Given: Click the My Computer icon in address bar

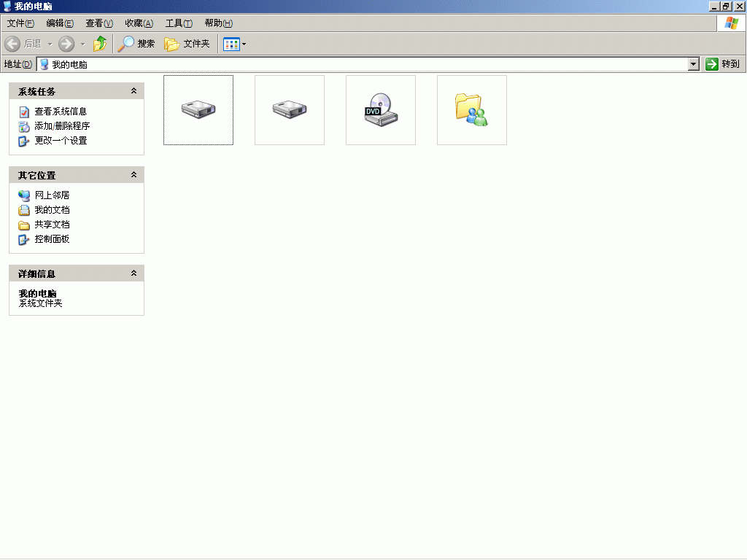Looking at the screenshot, I should pyautogui.click(x=44, y=64).
